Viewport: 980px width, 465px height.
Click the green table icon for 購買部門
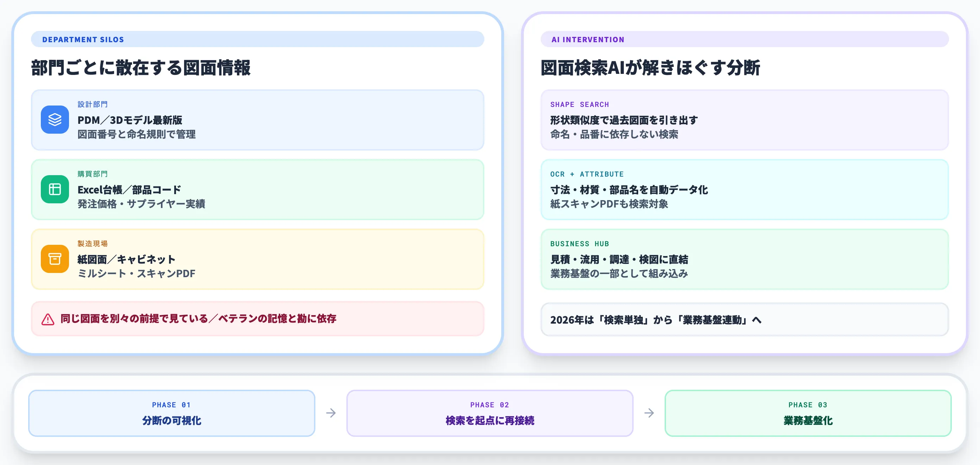click(55, 189)
